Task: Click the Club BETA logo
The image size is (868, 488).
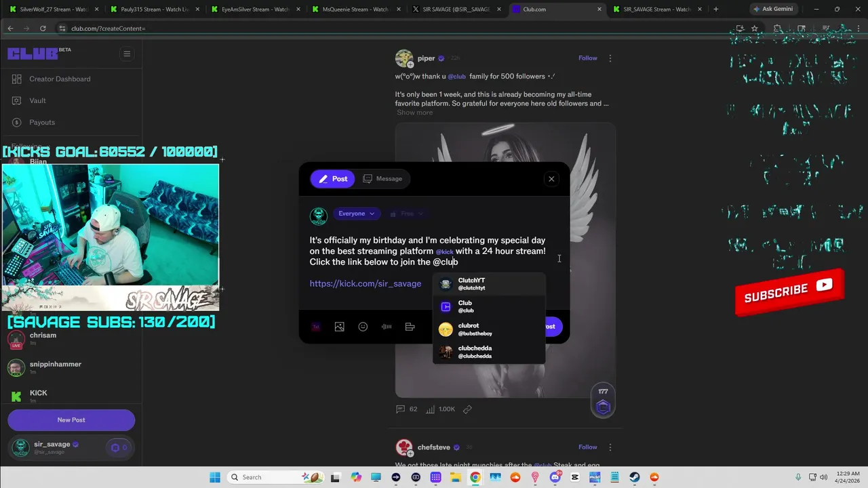Action: pyautogui.click(x=39, y=54)
